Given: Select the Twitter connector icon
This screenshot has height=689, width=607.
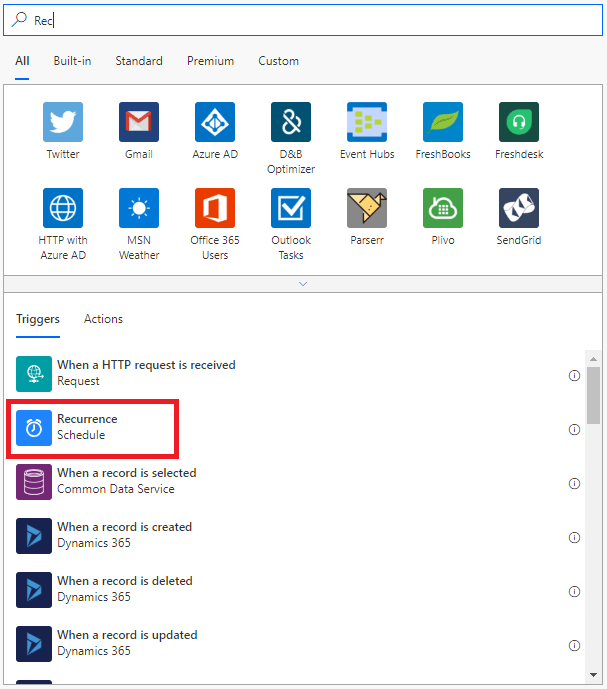Looking at the screenshot, I should click(x=63, y=122).
